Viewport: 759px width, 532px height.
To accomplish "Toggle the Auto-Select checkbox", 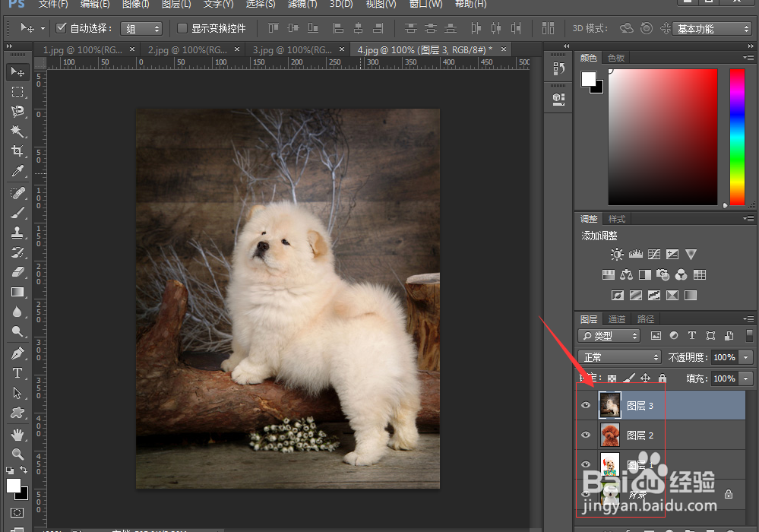I will (x=61, y=28).
